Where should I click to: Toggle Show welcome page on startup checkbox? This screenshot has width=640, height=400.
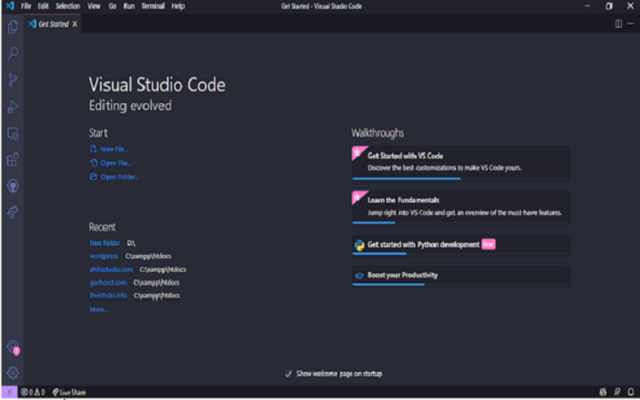tap(288, 374)
